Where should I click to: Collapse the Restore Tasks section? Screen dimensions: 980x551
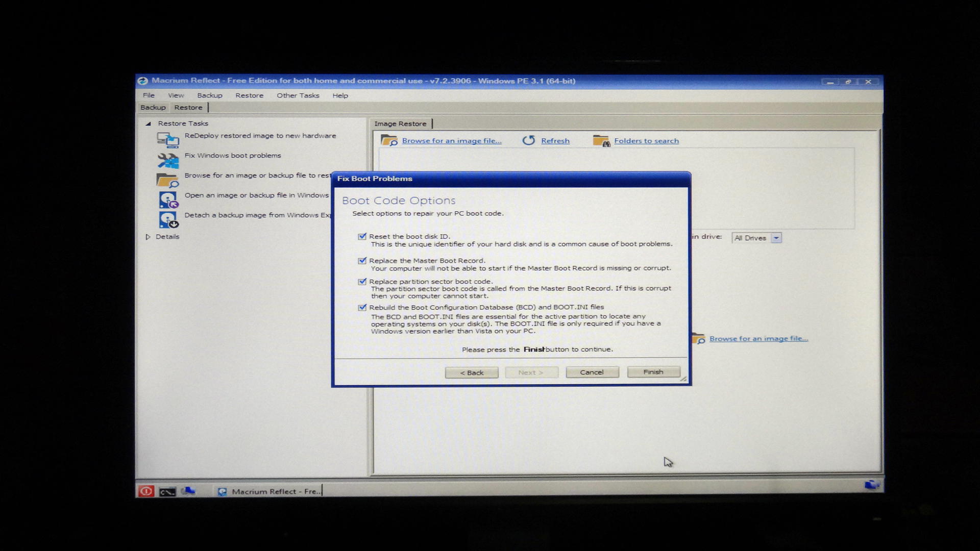click(x=148, y=123)
